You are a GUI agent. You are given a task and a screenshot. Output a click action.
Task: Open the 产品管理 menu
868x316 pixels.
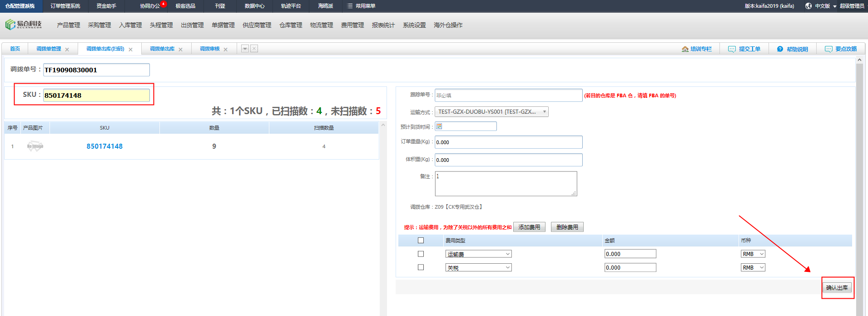(x=69, y=25)
